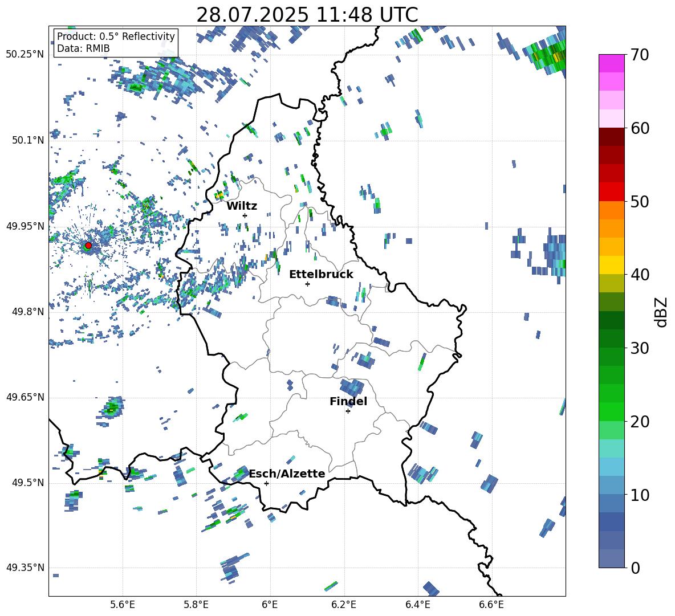Click the Product: 0.5° Reflectivity text
The height and width of the screenshot is (616, 675).
116,36
